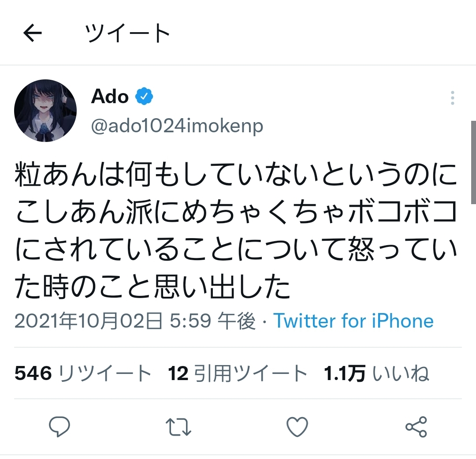This screenshot has width=476, height=459.
Task: View the 1.1万 いいね list
Action: pos(376,373)
